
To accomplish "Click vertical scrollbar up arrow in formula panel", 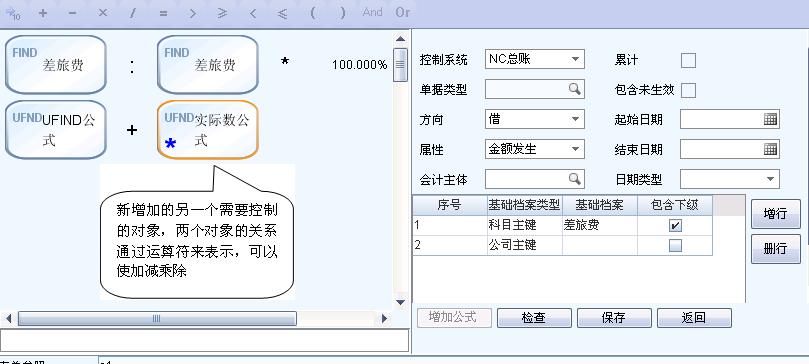I will click(x=400, y=39).
